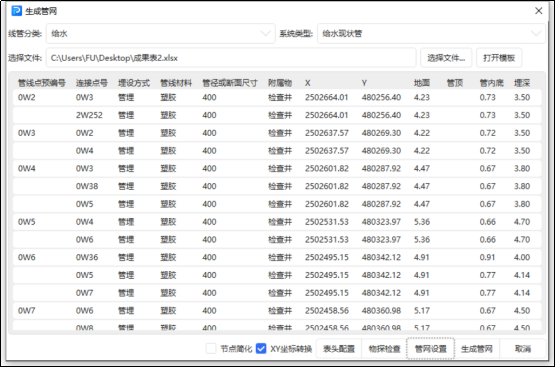Click X value 2502458.56 in 0W7 row

pos(327,310)
